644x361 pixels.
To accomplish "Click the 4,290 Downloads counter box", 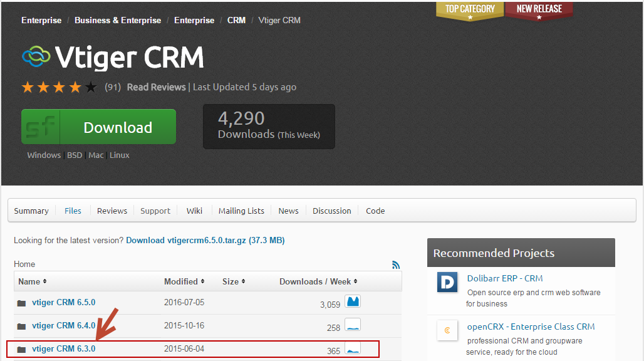I will (269, 127).
